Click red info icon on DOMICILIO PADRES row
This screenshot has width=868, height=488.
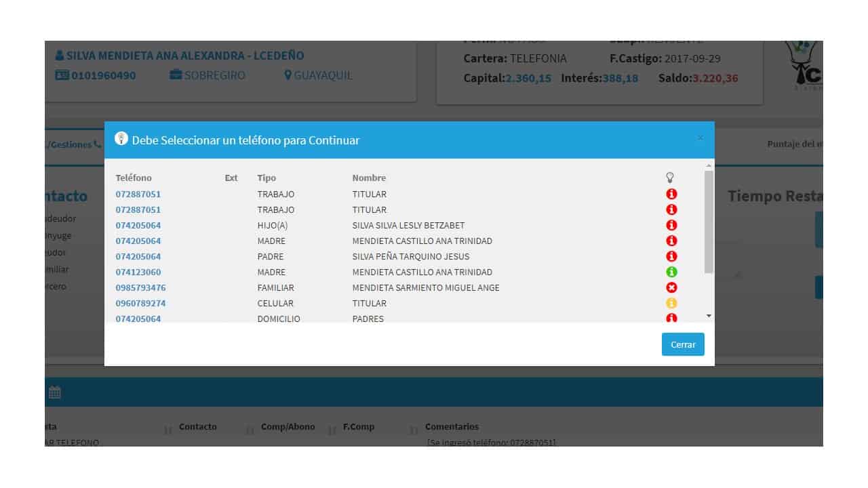click(671, 318)
